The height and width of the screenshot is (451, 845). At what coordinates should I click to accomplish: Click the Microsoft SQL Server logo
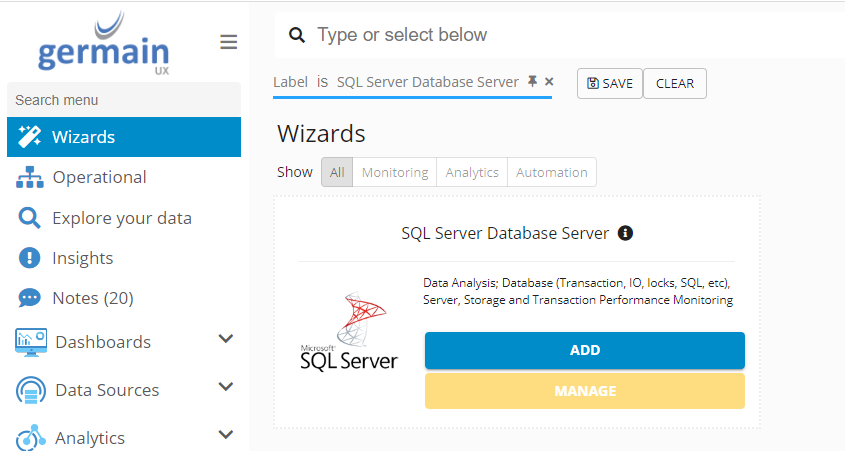point(349,332)
